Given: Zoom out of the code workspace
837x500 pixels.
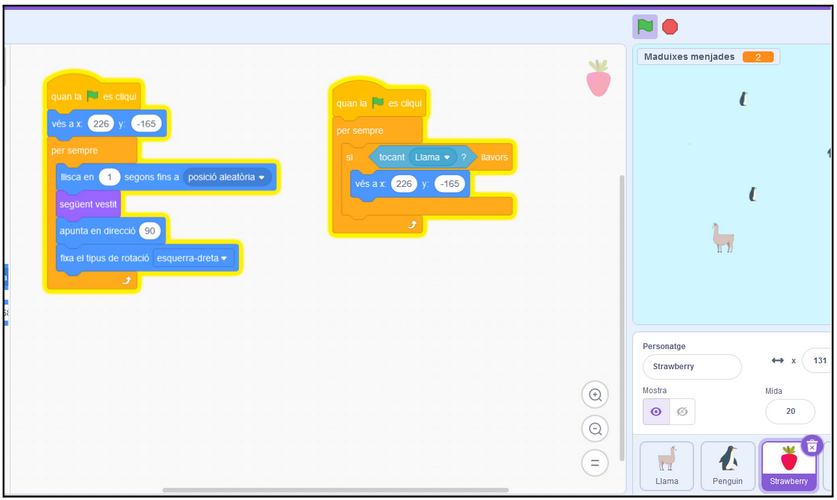Looking at the screenshot, I should click(595, 429).
